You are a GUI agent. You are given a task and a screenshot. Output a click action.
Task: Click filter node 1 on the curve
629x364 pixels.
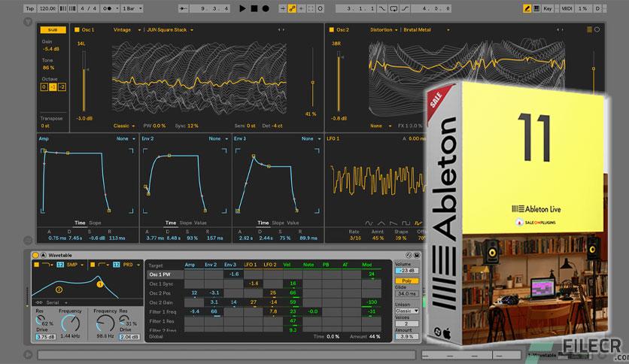99,284
